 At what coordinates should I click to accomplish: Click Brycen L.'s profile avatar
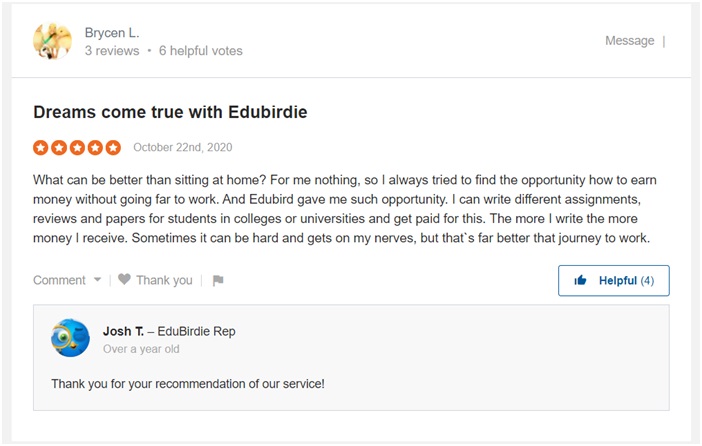(52, 41)
